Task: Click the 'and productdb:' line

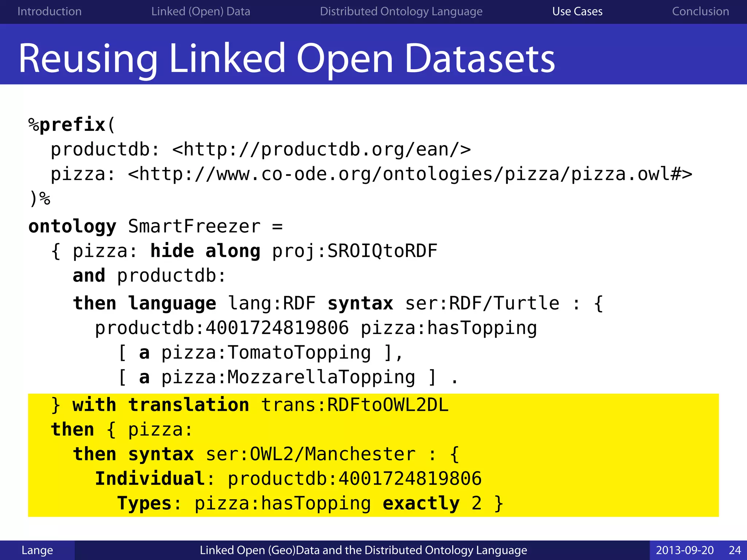Action: click(x=150, y=276)
